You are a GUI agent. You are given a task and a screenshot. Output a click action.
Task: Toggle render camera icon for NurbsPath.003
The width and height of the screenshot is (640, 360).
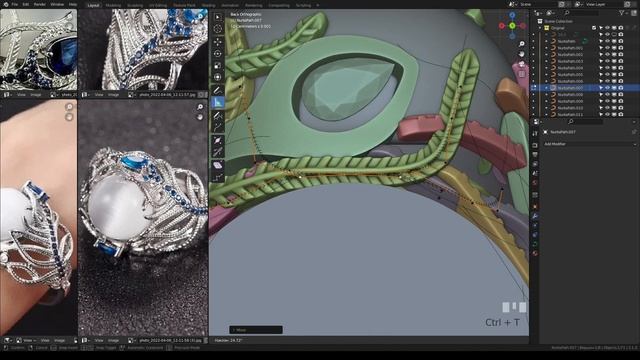[621, 61]
